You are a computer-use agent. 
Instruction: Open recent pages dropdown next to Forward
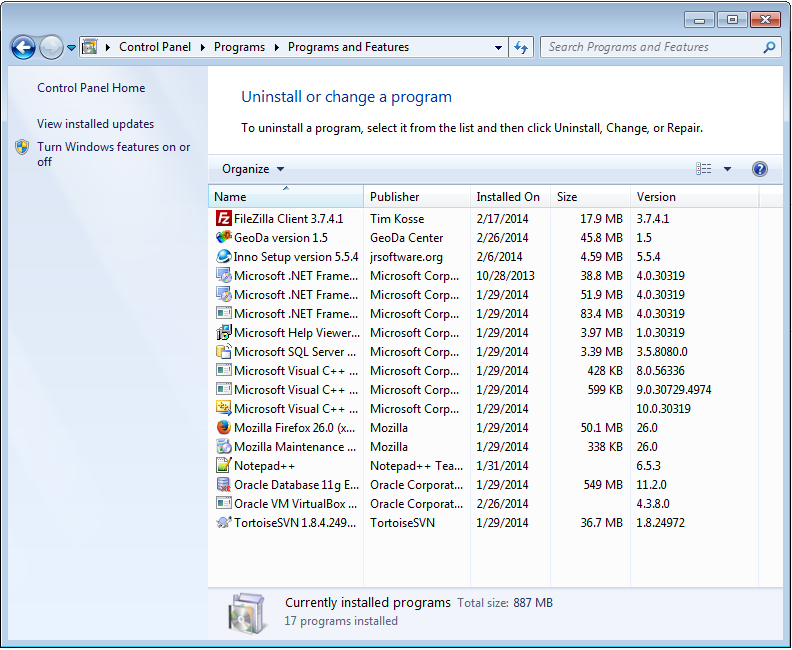pos(71,48)
